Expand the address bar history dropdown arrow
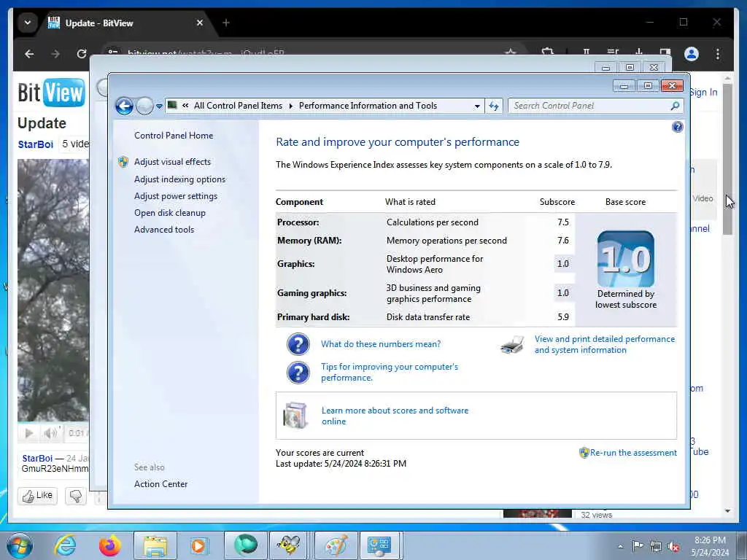 [477, 106]
